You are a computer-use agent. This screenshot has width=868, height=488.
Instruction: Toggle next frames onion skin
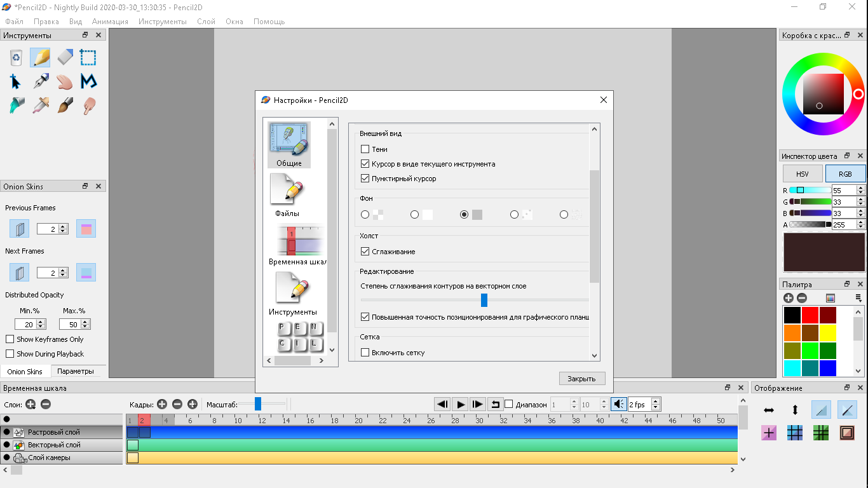(19, 273)
